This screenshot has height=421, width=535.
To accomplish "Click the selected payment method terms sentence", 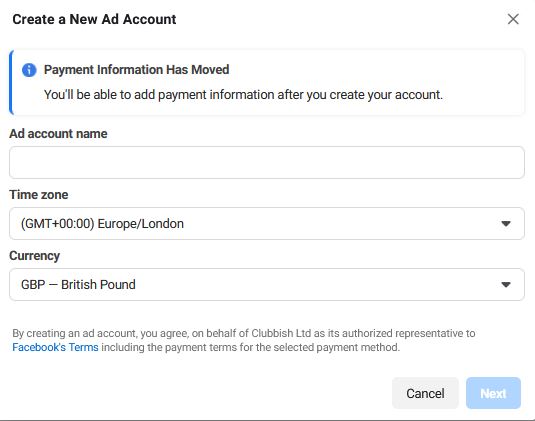I will [x=250, y=347].
